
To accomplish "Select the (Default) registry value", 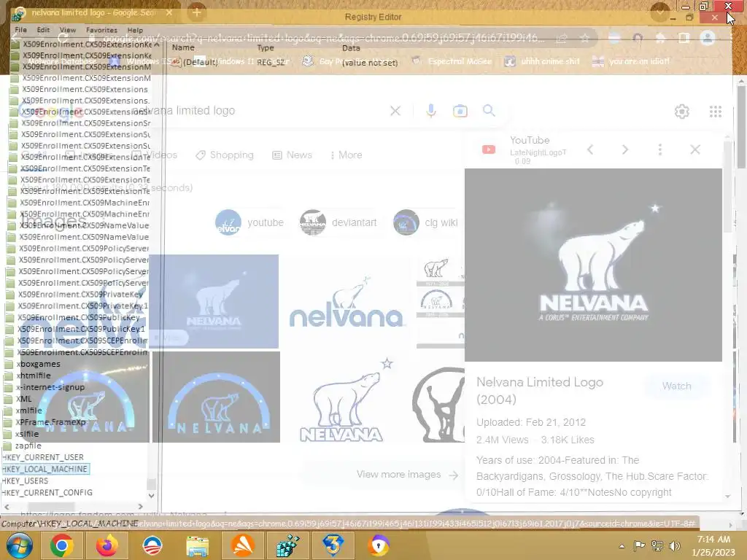I will click(x=200, y=62).
